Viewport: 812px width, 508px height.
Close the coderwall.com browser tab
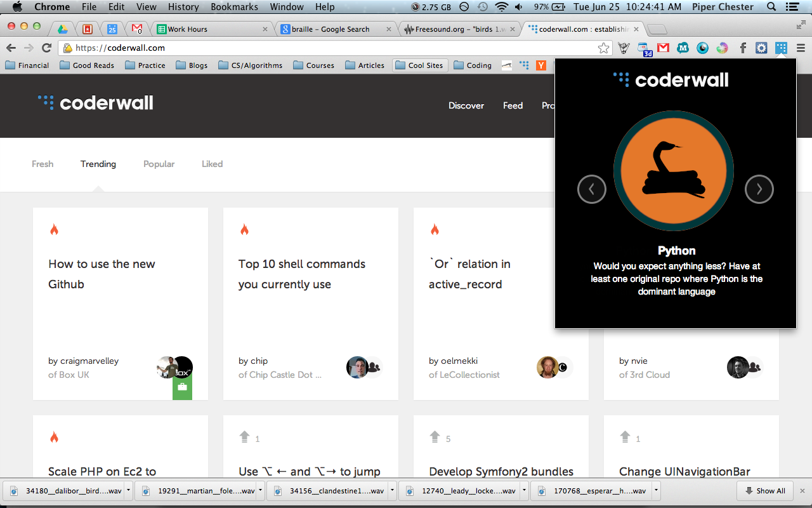[x=637, y=29]
